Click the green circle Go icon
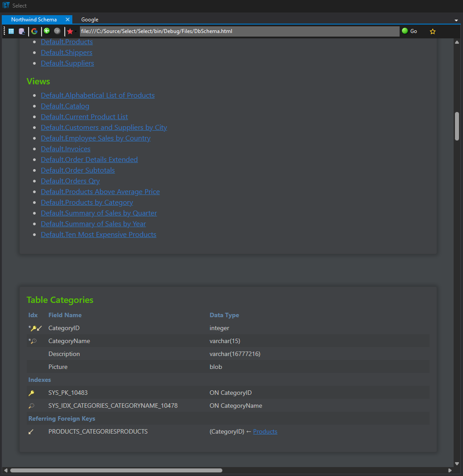463x476 pixels. [405, 31]
